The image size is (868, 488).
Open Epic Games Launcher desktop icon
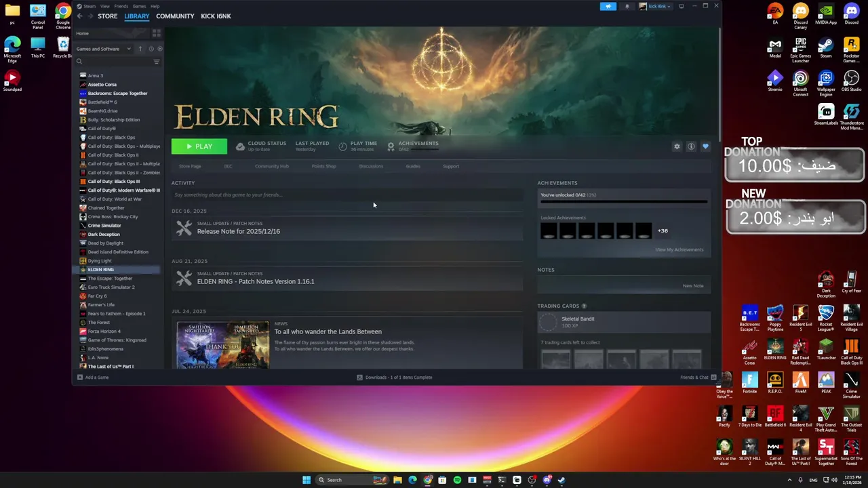pos(800,49)
